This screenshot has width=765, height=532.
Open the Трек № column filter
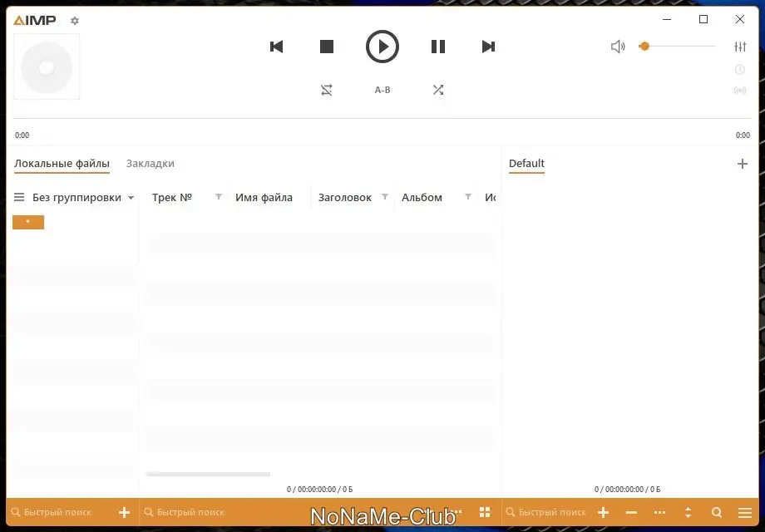click(219, 197)
